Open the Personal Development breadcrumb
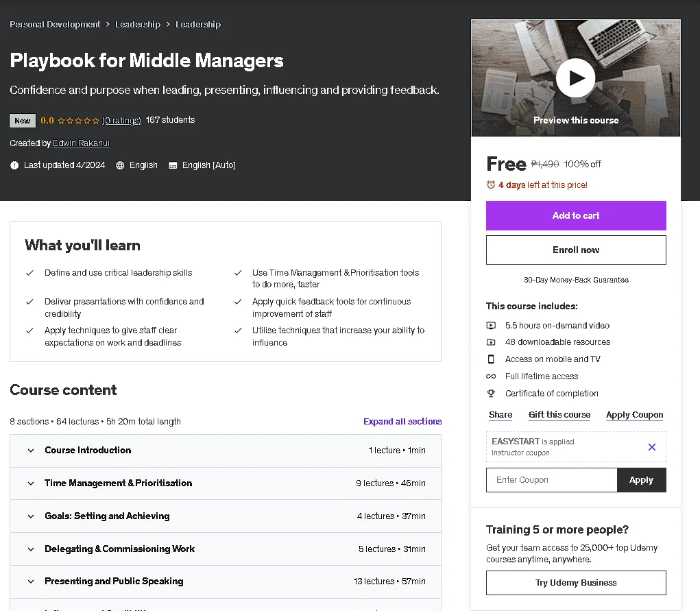 pyautogui.click(x=55, y=25)
